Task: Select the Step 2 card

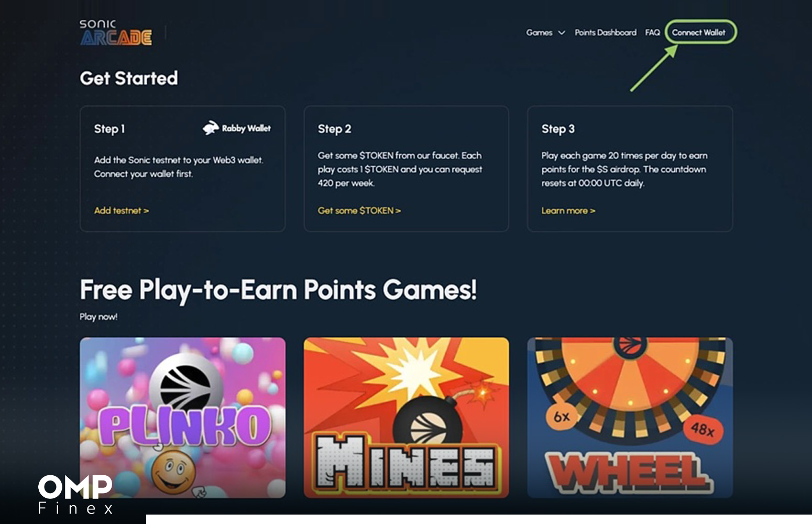Action: pyautogui.click(x=407, y=169)
